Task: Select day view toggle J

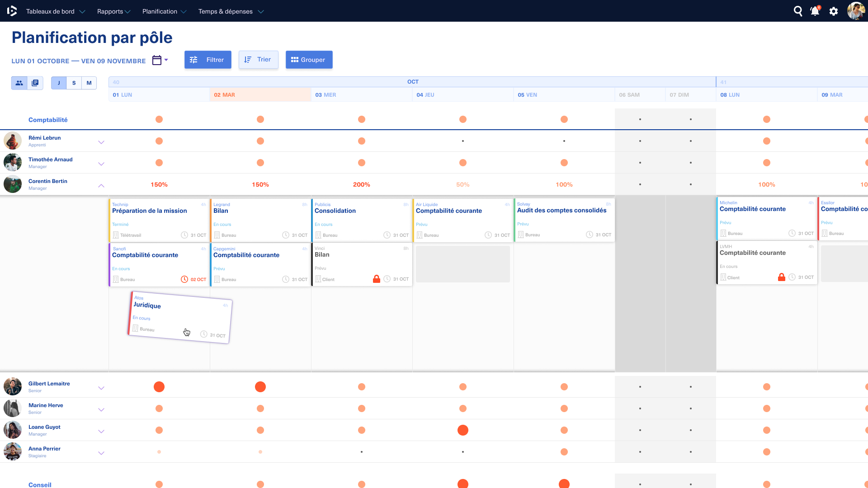Action: (x=59, y=83)
